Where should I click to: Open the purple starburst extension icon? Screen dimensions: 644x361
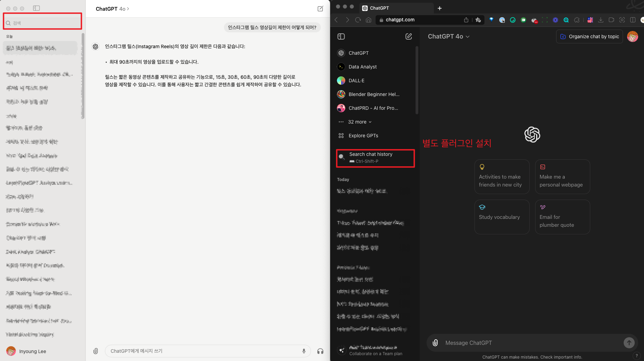click(555, 20)
